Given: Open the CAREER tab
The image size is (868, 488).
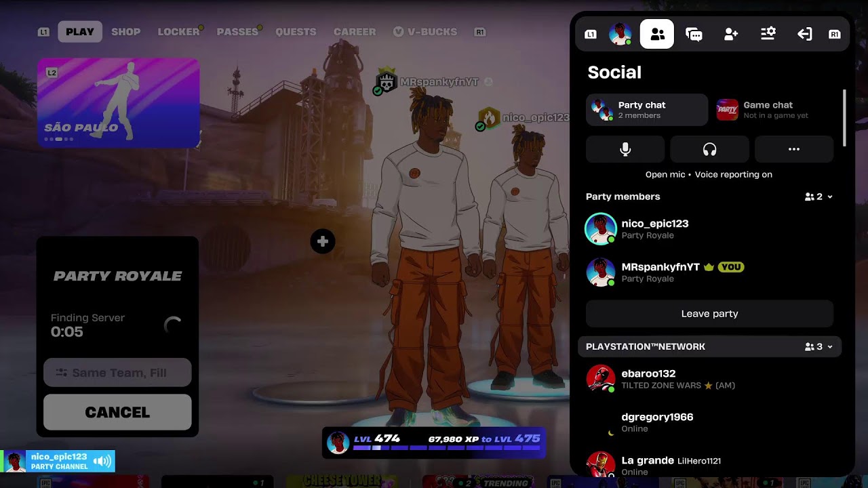Looking at the screenshot, I should click(x=355, y=32).
